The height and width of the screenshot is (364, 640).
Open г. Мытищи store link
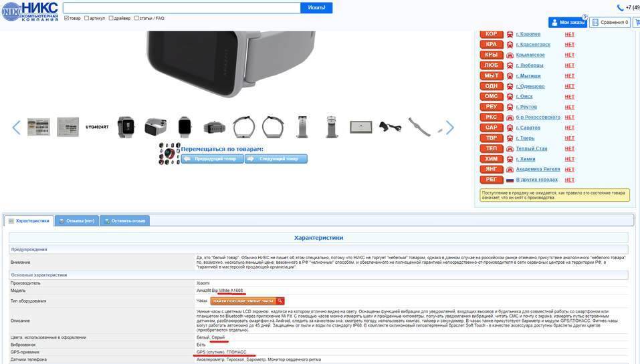point(528,76)
